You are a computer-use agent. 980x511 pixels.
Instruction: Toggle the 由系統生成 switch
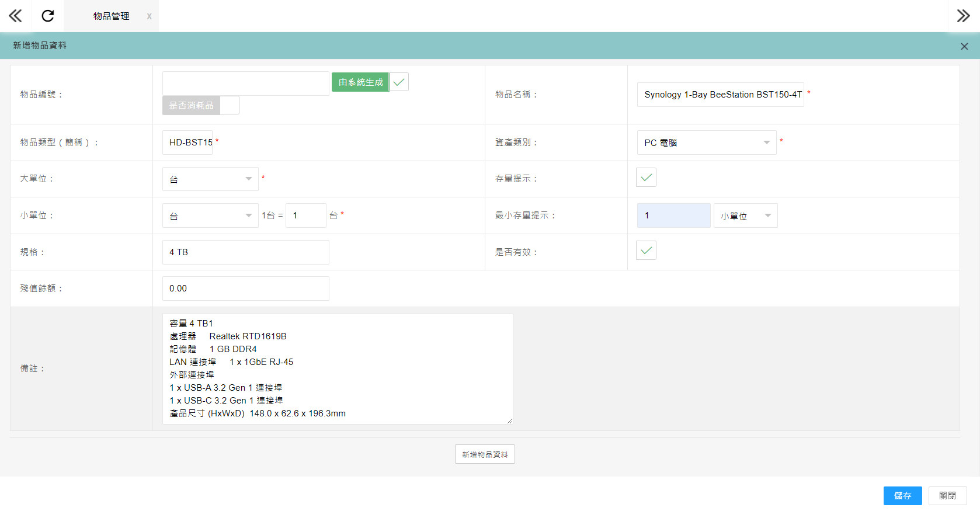click(x=370, y=82)
